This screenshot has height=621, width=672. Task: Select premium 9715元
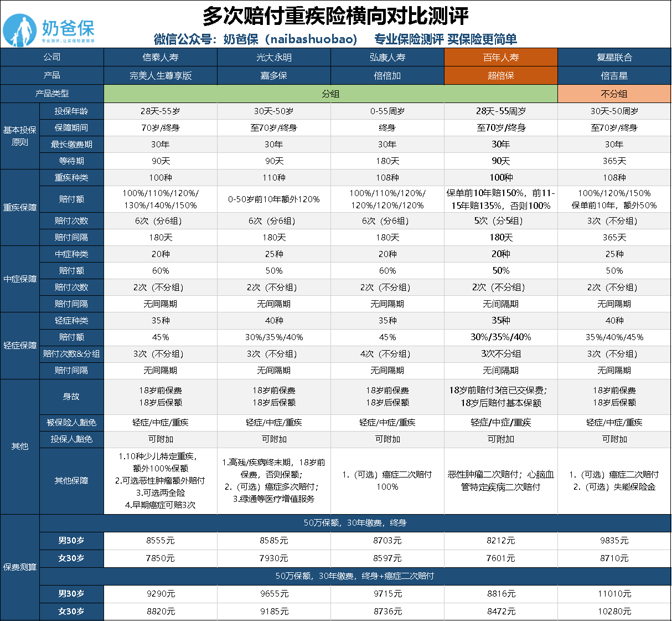pos(387,594)
